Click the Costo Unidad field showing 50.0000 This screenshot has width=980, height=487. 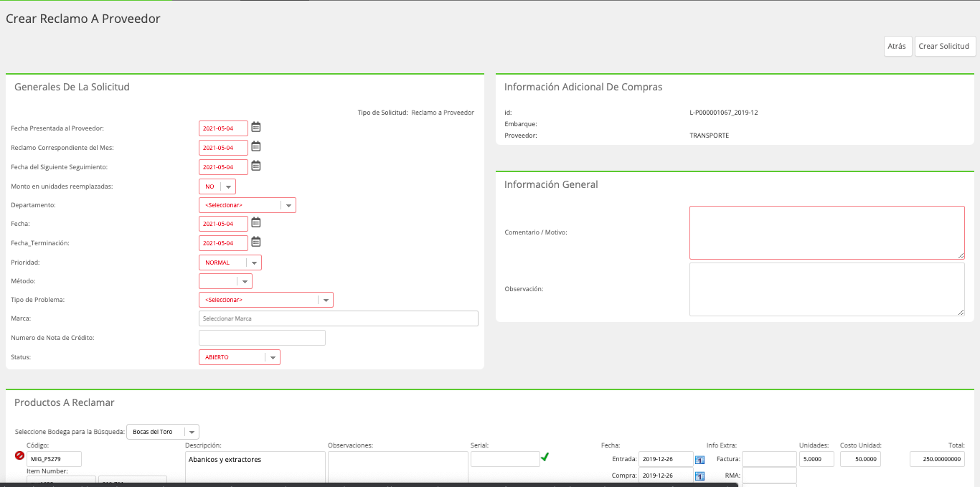[860, 459]
